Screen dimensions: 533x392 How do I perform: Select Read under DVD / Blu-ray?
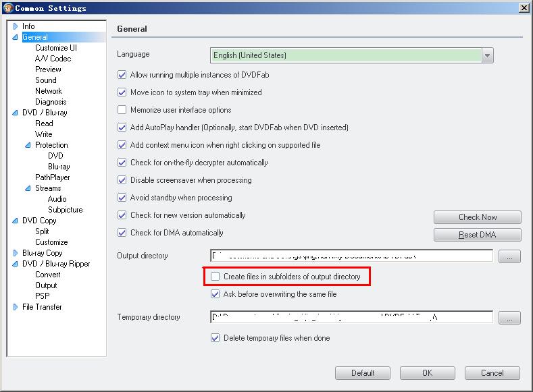(44, 123)
